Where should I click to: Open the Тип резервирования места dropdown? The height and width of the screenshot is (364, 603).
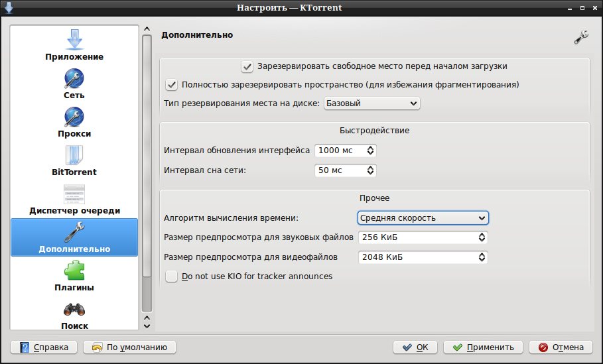pos(372,103)
